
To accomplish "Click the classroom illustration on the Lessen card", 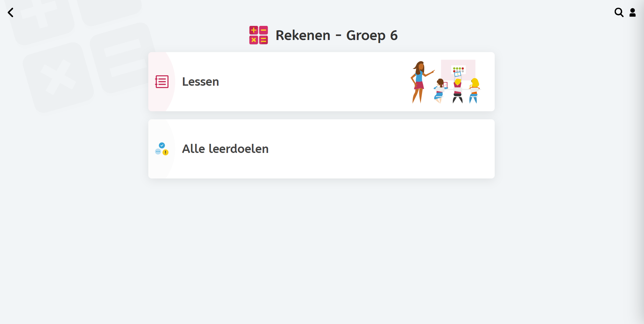I will 446,82.
